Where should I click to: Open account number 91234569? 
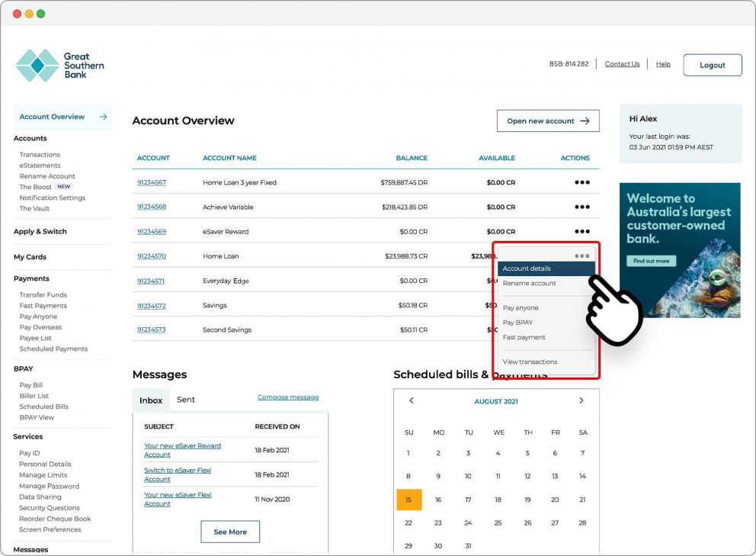tap(152, 232)
